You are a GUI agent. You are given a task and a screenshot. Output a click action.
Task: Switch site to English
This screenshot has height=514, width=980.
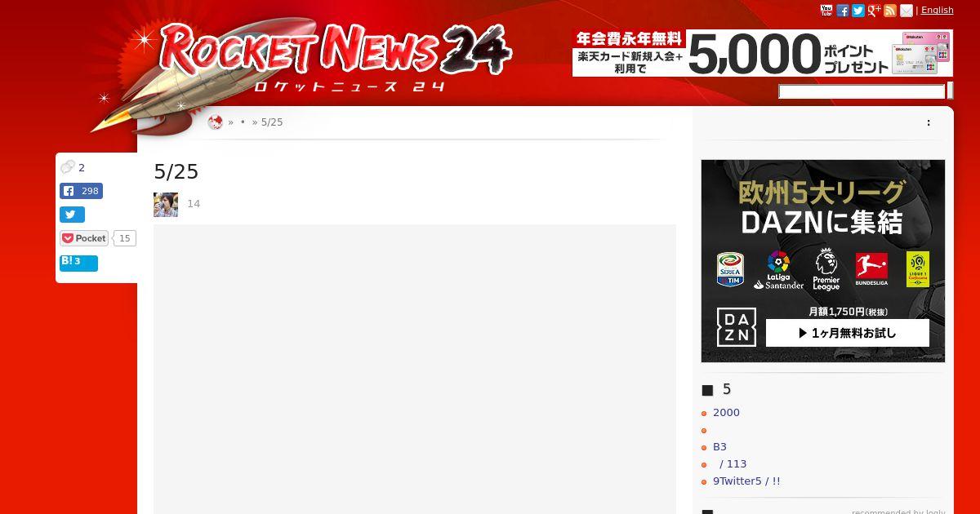point(938,10)
